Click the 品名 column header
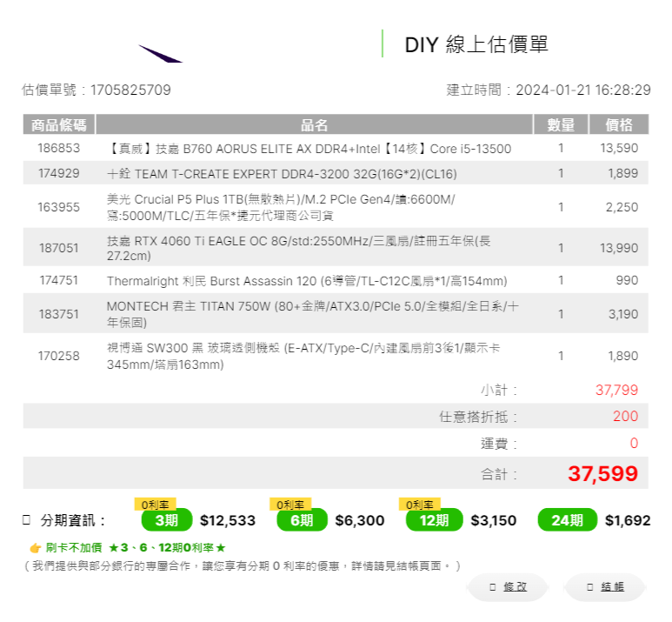This screenshot has width=672, height=622. click(314, 124)
